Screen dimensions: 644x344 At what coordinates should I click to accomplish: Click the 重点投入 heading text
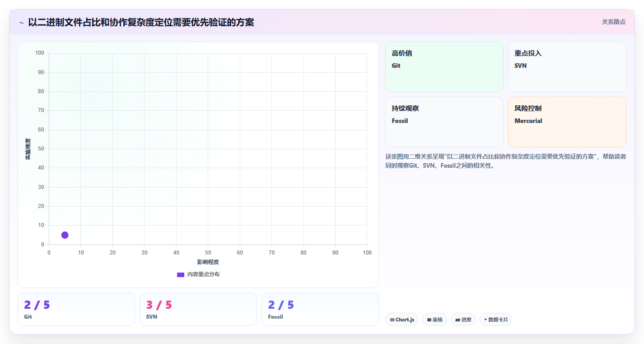point(528,53)
